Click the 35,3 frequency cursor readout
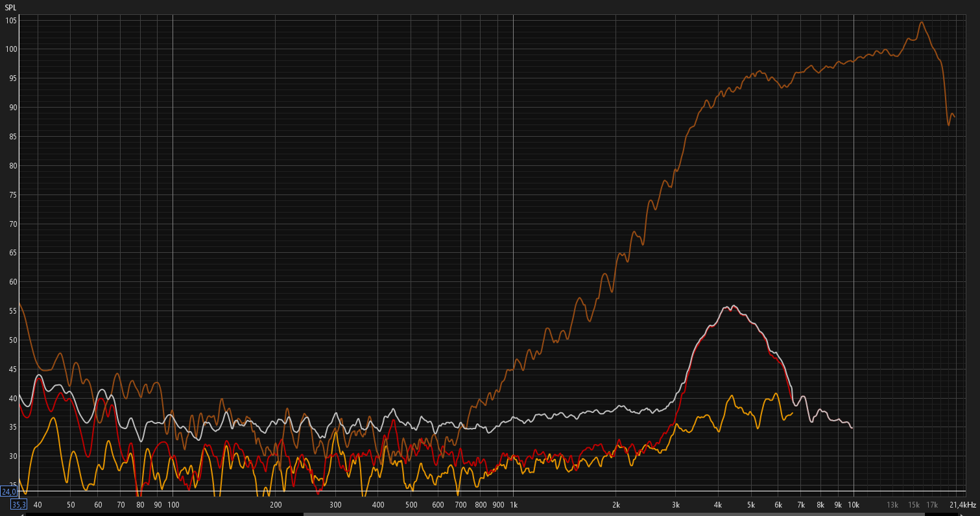Image resolution: width=980 pixels, height=516 pixels. (x=19, y=504)
